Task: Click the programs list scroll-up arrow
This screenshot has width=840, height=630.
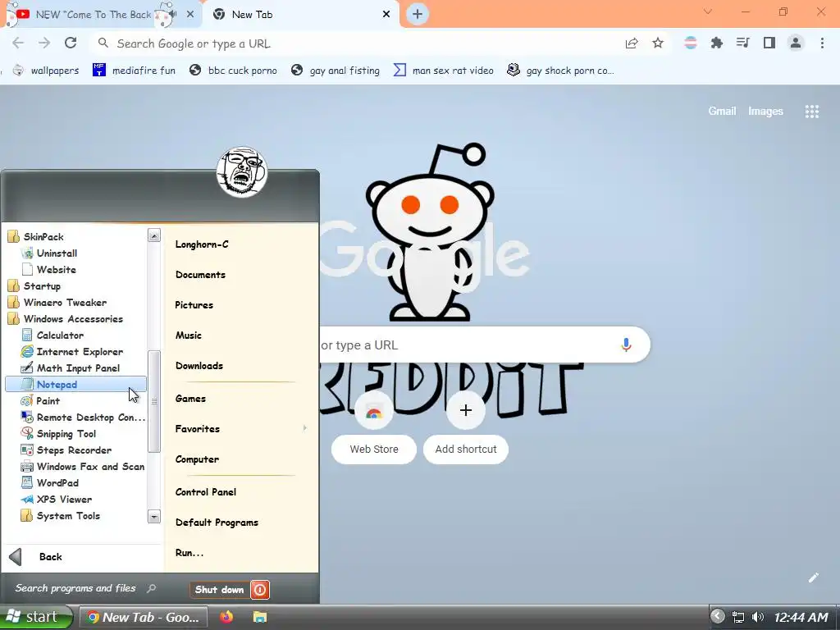Action: point(153,235)
